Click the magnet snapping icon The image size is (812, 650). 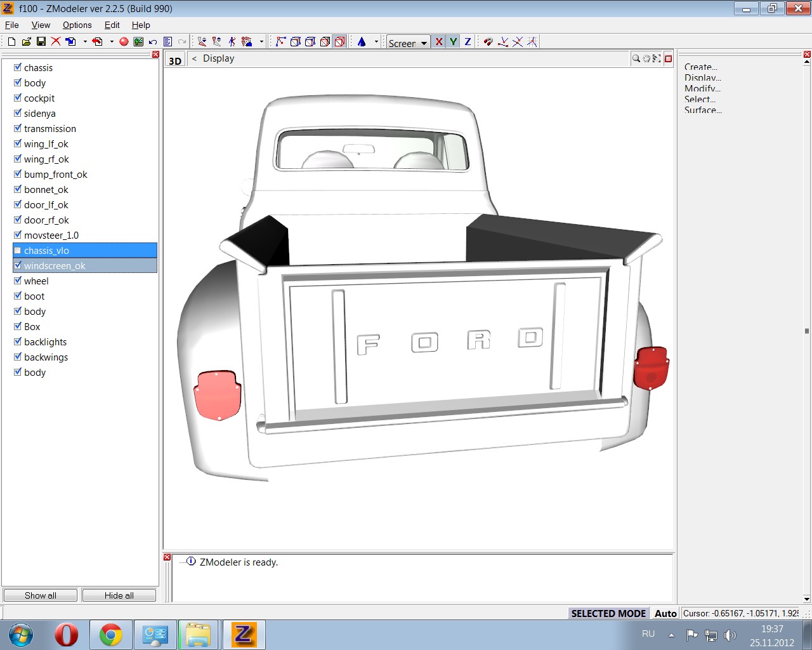(488, 42)
